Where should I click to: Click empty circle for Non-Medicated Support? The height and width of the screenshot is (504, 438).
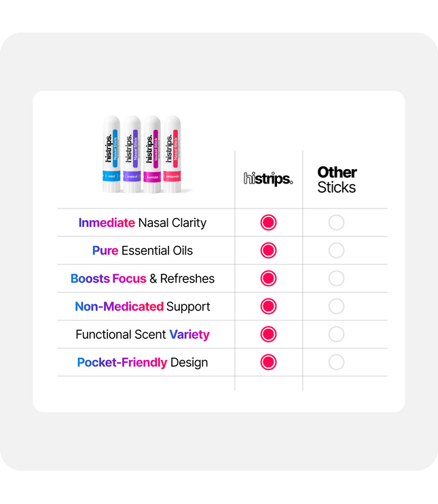(x=336, y=306)
